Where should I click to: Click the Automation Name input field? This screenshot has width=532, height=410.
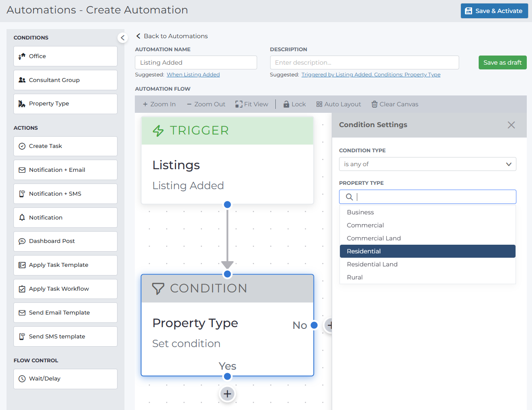196,62
